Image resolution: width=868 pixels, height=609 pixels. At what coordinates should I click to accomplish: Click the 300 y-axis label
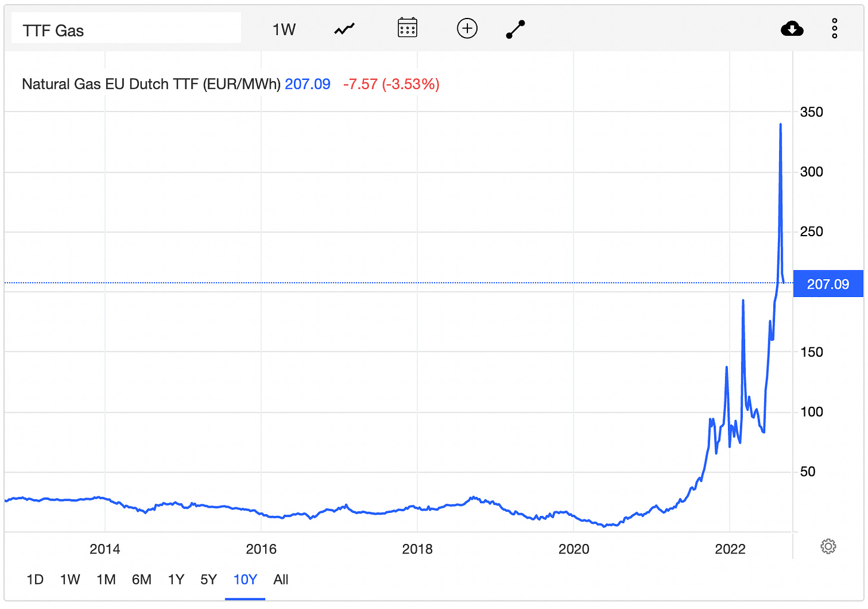pos(811,172)
